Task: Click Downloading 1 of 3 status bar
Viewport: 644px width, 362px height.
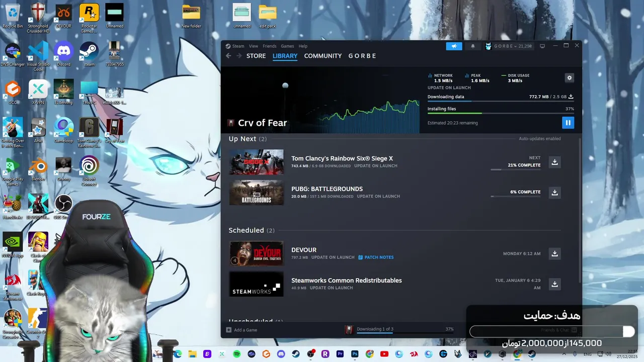Action: click(400, 330)
